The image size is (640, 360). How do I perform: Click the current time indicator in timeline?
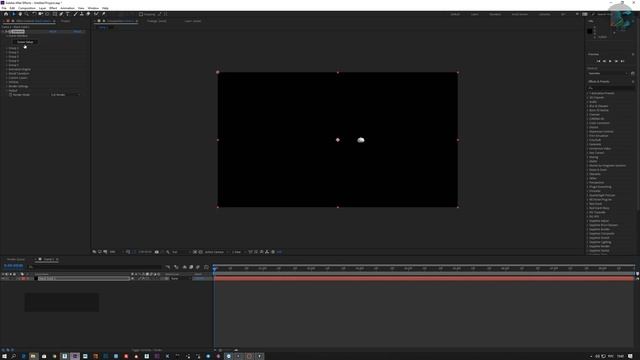(214, 268)
